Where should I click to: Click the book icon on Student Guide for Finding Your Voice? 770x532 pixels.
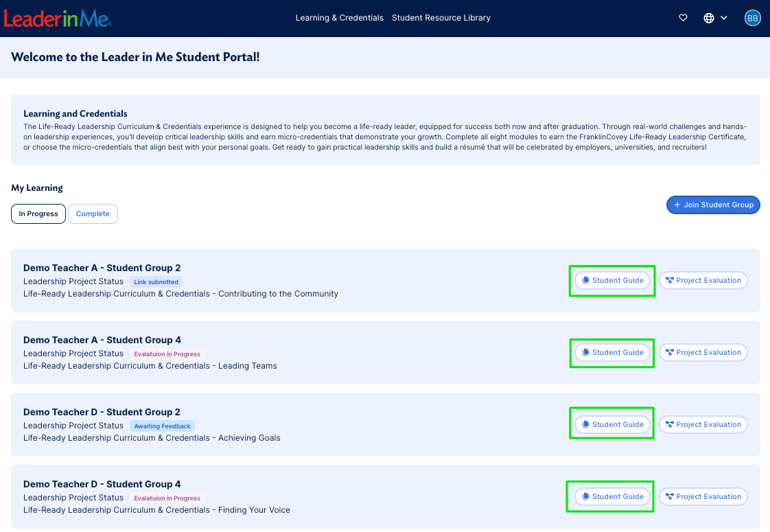[x=585, y=496]
